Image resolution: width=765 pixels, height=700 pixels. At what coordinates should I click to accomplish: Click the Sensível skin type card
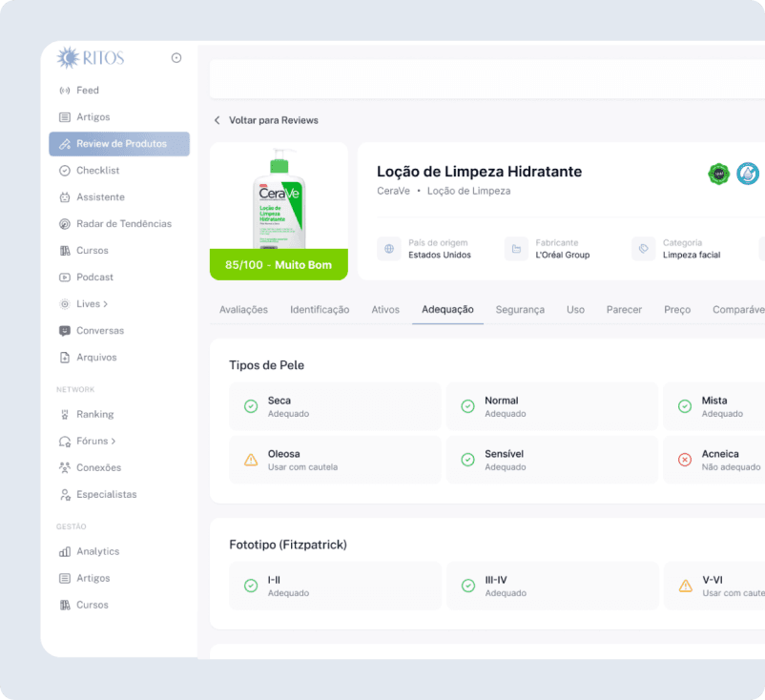coord(552,460)
